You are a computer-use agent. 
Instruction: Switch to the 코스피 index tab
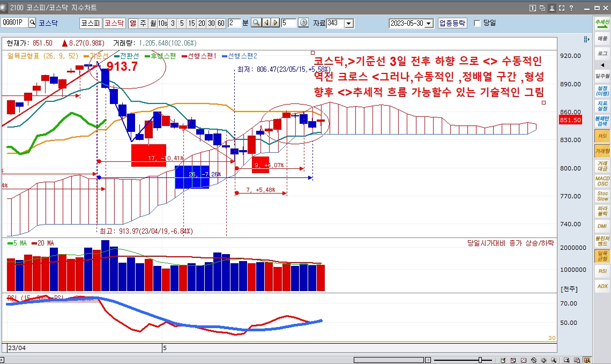coord(91,23)
